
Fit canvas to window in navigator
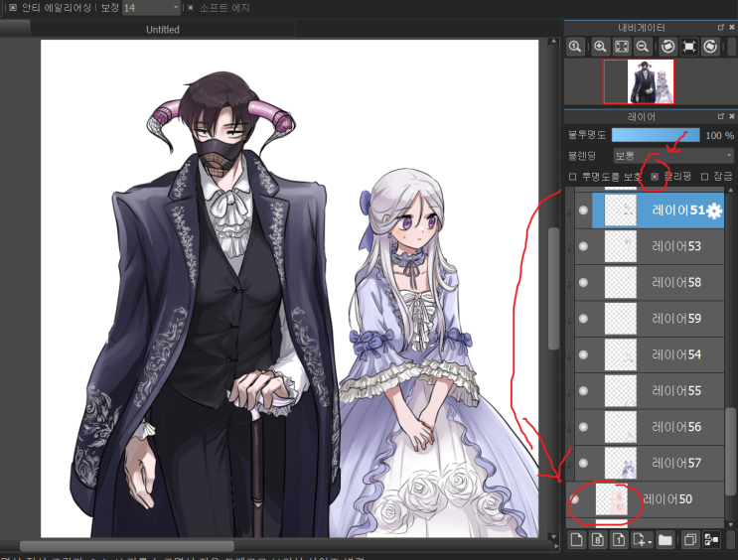[622, 47]
